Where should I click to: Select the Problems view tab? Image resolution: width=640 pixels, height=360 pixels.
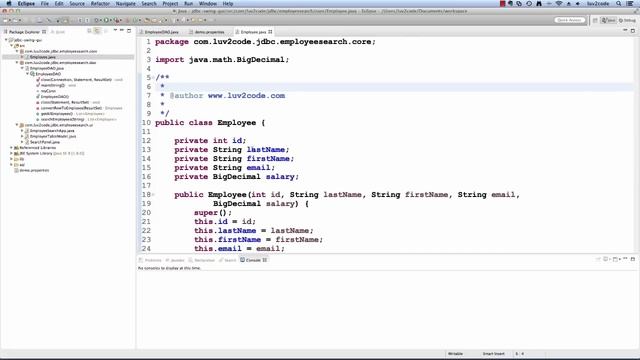point(151,260)
